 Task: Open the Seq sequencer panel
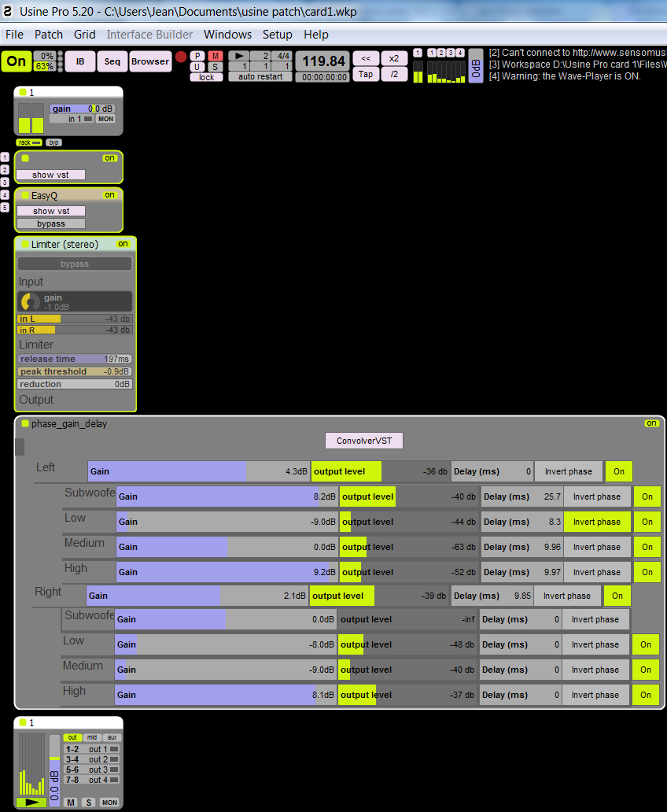(x=112, y=61)
